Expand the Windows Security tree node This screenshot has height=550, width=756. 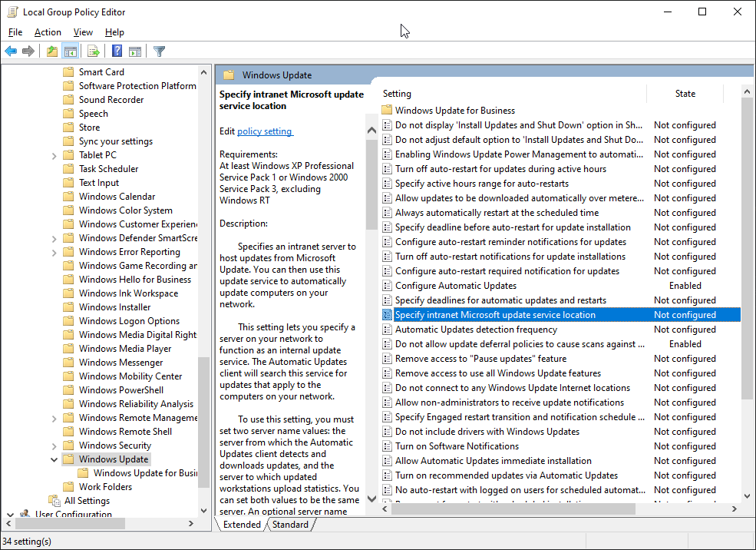pyautogui.click(x=54, y=446)
